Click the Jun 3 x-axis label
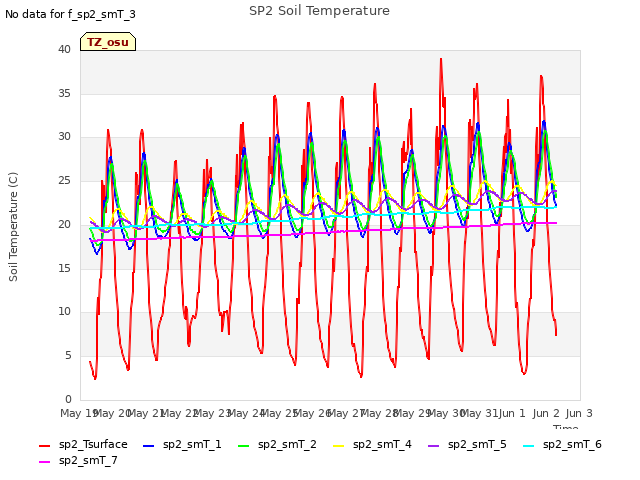This screenshot has height=480, width=640. point(579,413)
